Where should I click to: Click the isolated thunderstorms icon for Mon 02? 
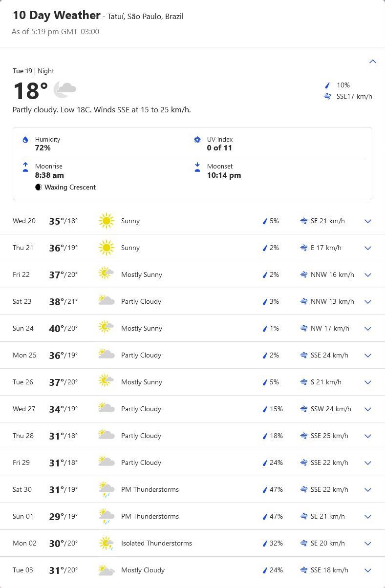(x=106, y=543)
